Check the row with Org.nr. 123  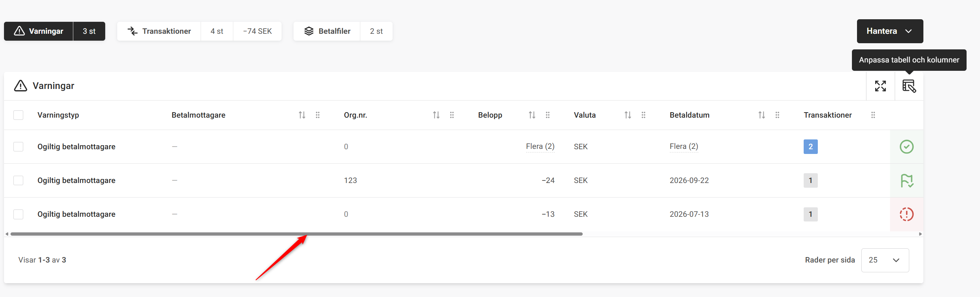[18, 180]
